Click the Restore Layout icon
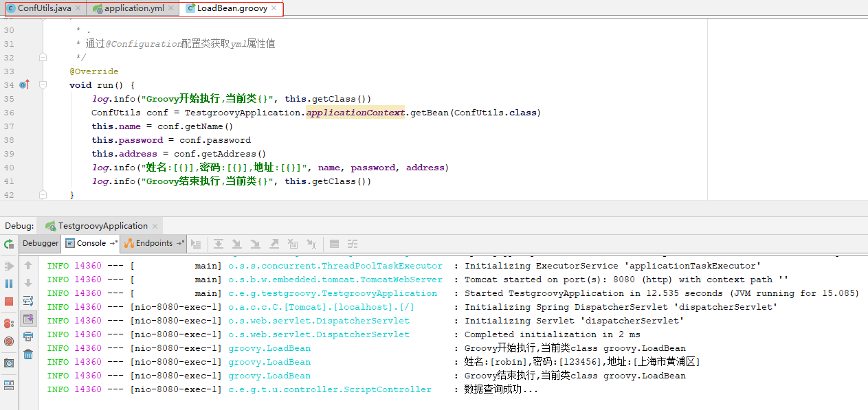This screenshot has height=410, width=868. [9, 385]
